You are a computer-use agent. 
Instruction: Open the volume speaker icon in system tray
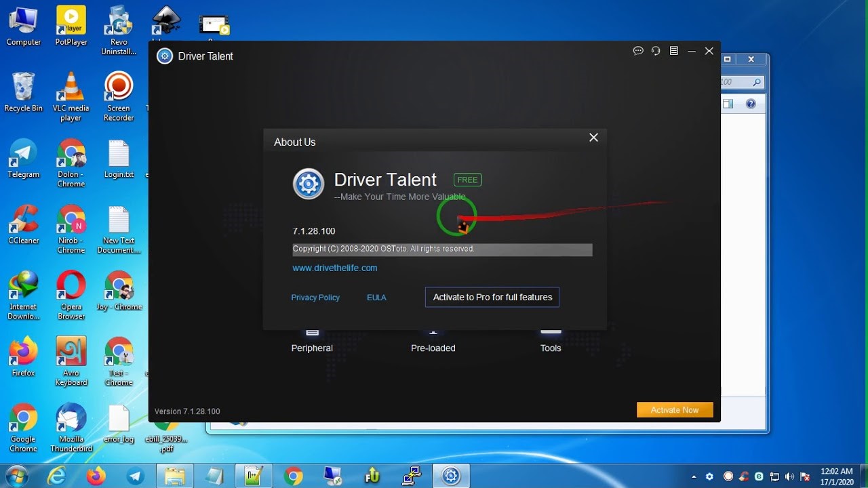coord(789,475)
